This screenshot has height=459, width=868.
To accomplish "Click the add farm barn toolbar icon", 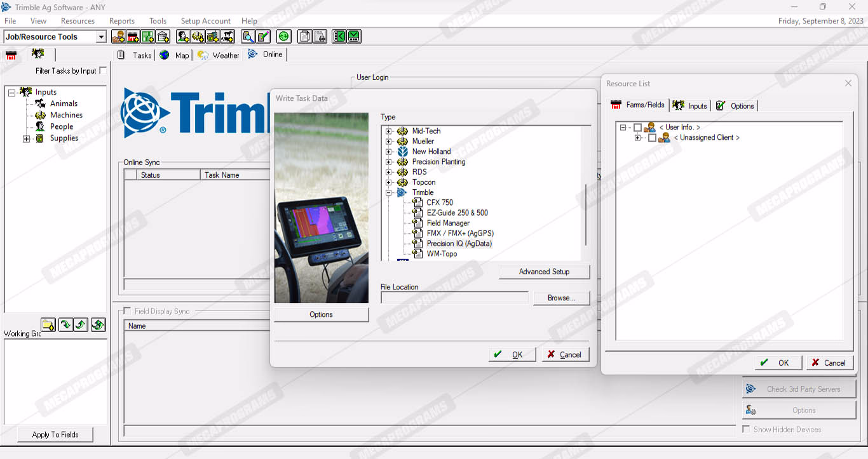I will point(133,37).
